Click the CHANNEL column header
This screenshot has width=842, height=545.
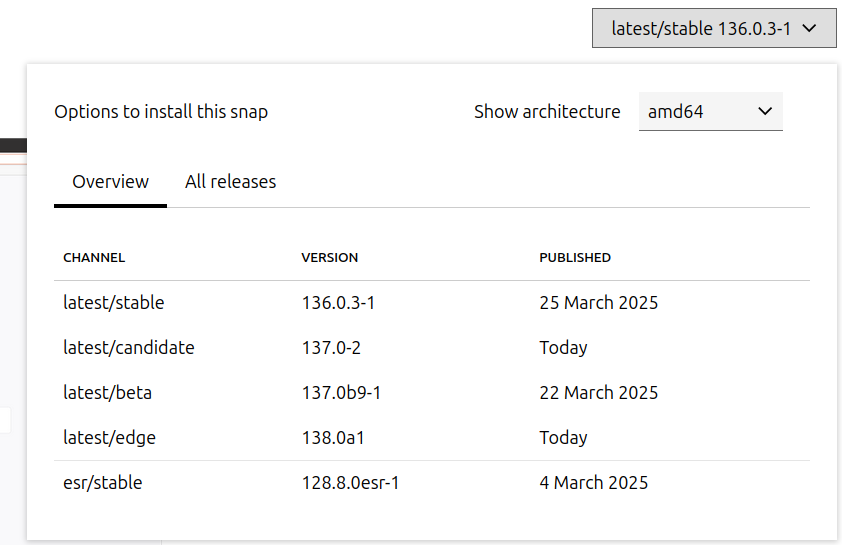click(x=94, y=257)
